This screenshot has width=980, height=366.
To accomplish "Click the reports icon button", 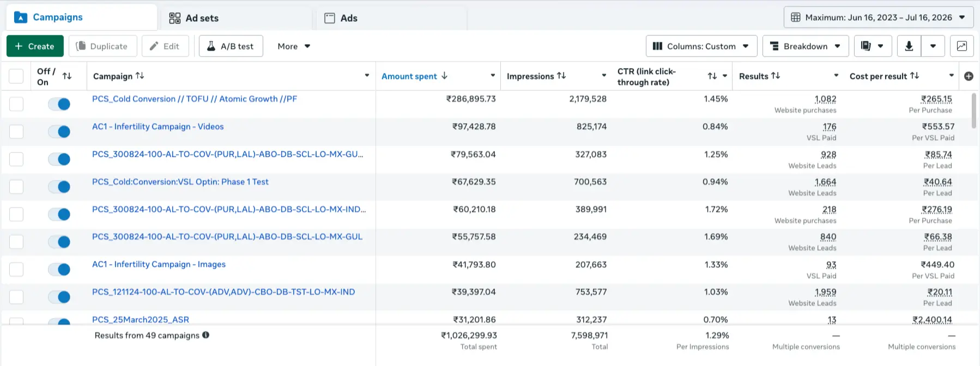I will [873, 46].
